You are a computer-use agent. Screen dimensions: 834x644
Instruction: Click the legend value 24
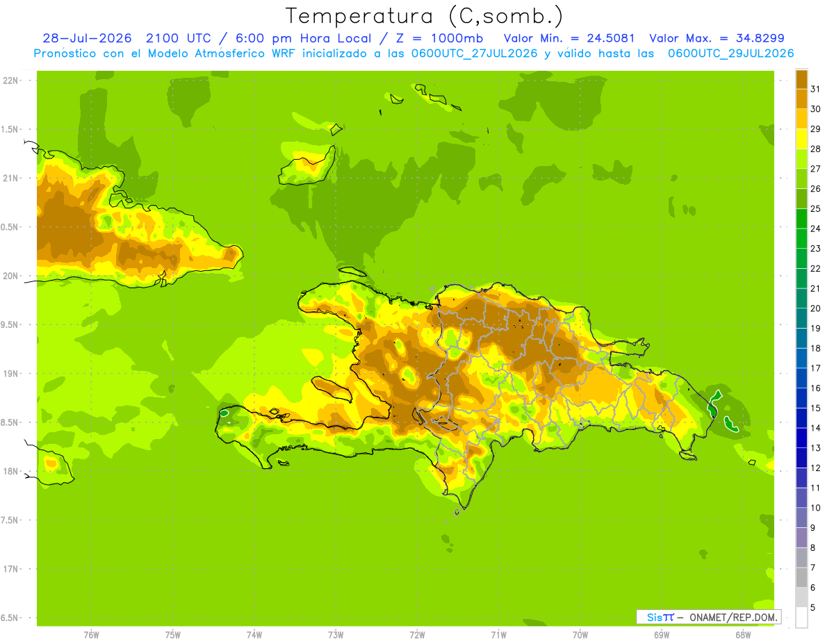point(815,229)
